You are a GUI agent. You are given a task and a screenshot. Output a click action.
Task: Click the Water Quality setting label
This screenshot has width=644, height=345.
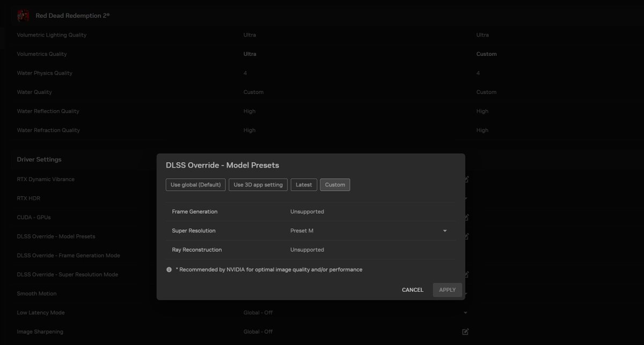tap(34, 92)
